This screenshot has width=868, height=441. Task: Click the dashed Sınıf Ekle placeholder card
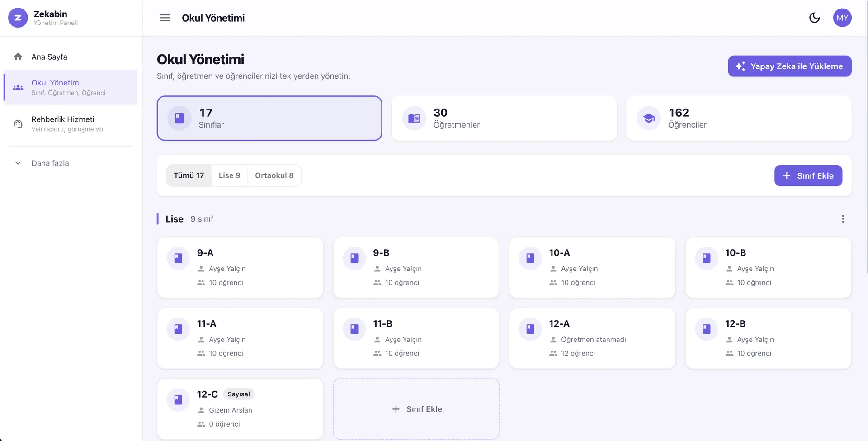(416, 409)
